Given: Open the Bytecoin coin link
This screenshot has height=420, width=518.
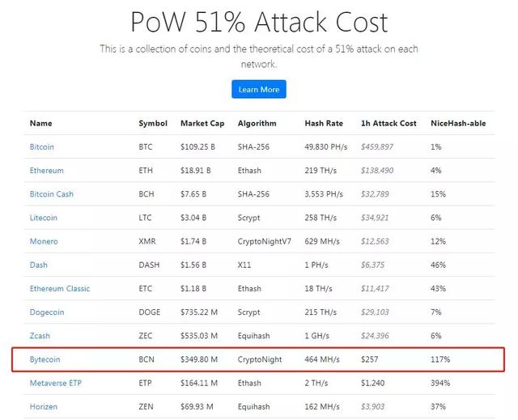Looking at the screenshot, I should coord(45,359).
